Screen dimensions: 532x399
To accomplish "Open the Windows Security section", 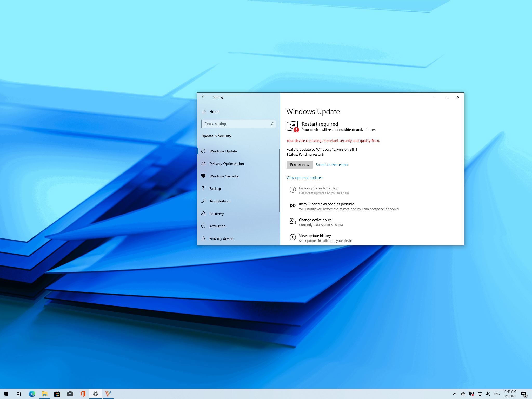I will 224,176.
